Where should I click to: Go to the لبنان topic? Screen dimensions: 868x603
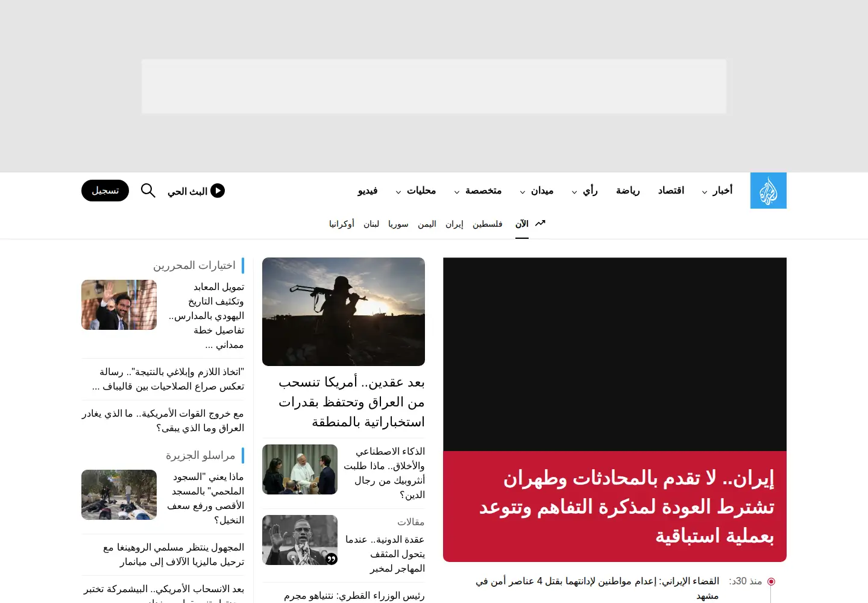tap(371, 224)
